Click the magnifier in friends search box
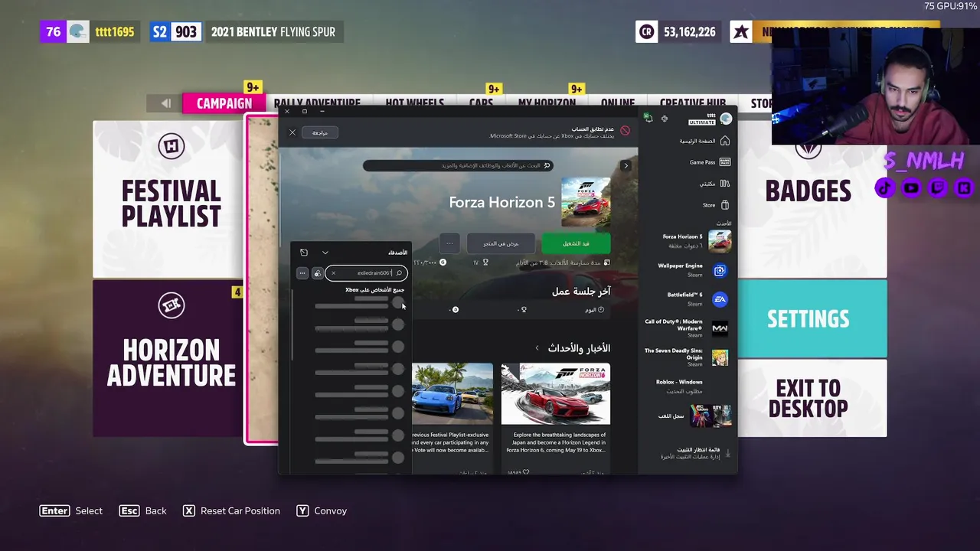 (x=399, y=273)
